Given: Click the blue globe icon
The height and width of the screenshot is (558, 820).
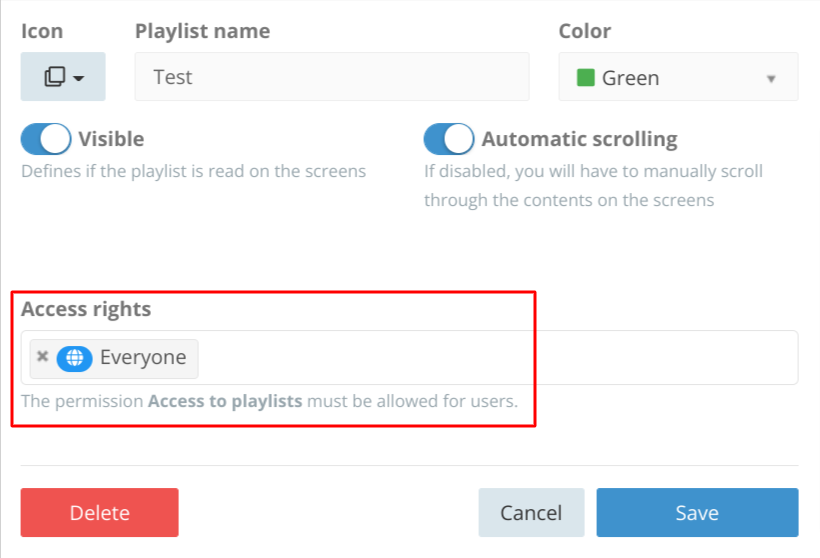Looking at the screenshot, I should click(74, 358).
